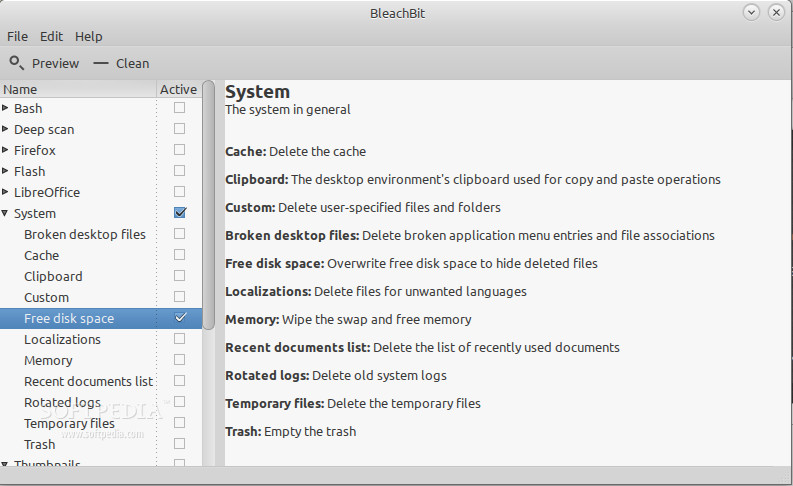793x486 pixels.
Task: Tick the Firefox checkbox
Action: [180, 150]
